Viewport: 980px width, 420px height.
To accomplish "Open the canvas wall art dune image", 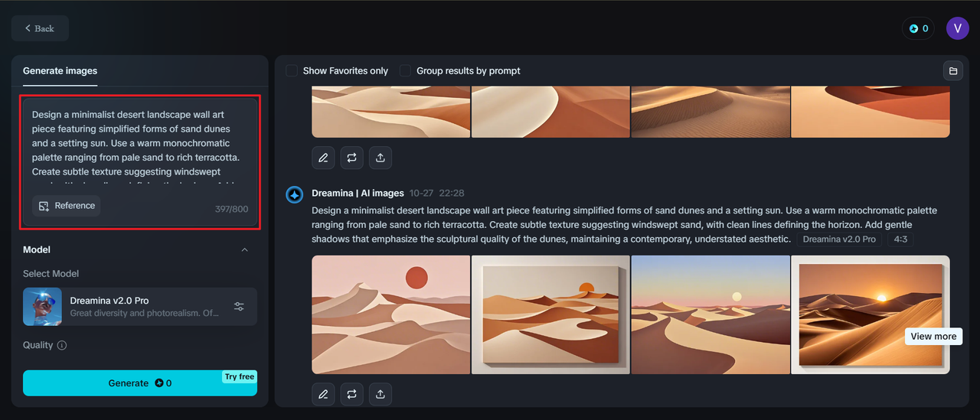I will [550, 314].
